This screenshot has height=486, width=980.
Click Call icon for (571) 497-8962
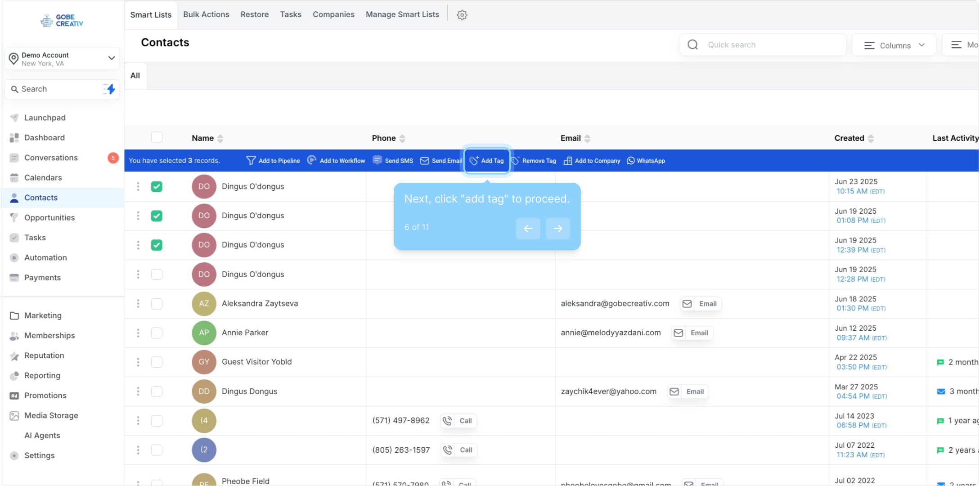[x=447, y=421]
